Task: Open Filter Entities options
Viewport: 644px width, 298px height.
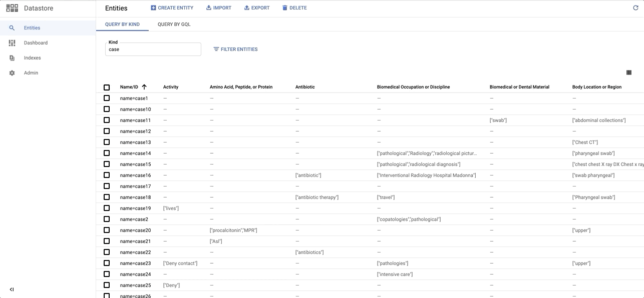Action: pyautogui.click(x=235, y=49)
